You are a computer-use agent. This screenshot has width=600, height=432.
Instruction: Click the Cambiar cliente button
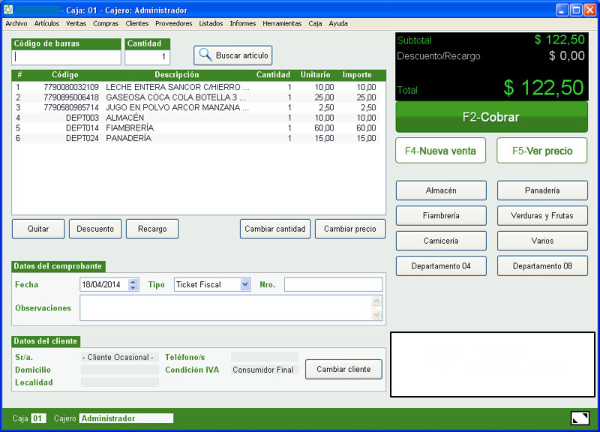[343, 369]
